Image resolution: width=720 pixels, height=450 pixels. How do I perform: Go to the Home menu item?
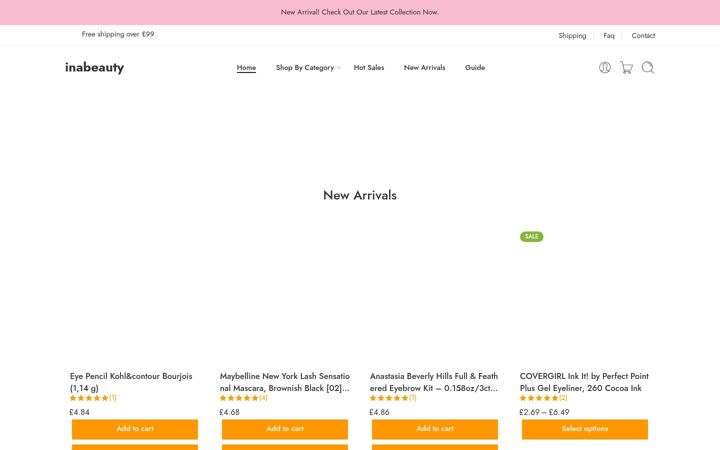246,68
